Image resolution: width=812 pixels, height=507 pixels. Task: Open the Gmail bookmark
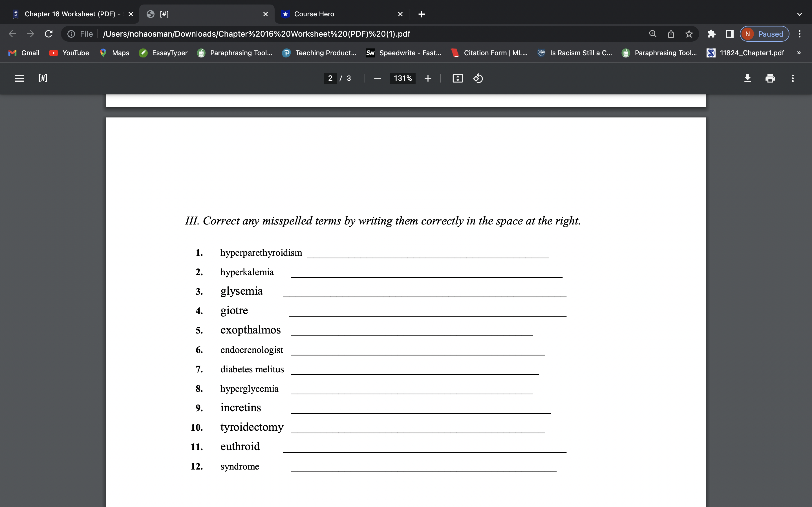click(24, 53)
